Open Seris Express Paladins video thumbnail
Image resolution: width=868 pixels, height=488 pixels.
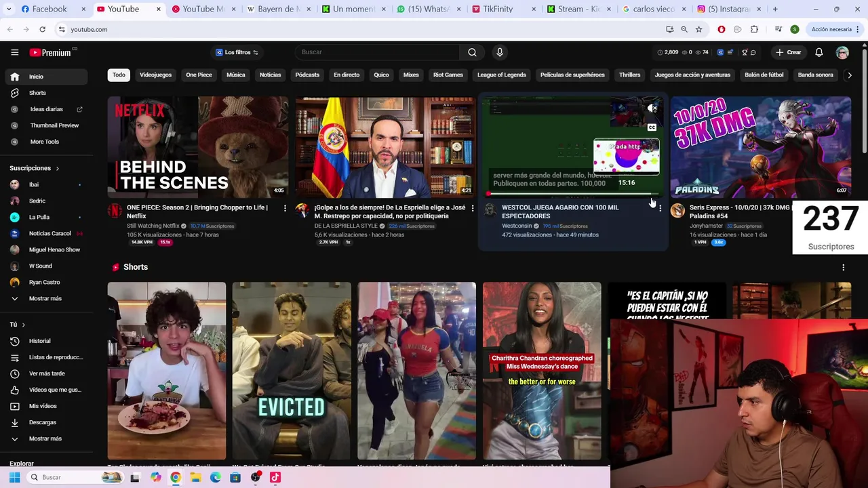[x=760, y=147]
